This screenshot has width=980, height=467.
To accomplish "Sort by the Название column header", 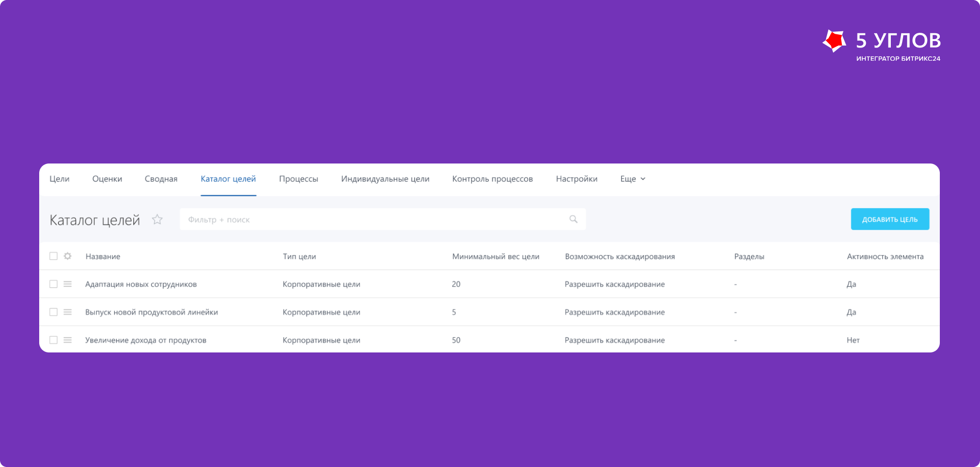I will point(103,257).
